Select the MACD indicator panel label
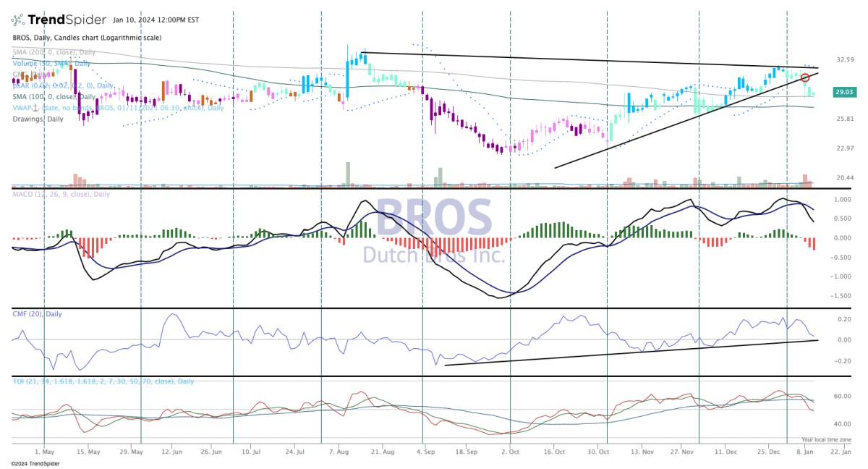 (61, 194)
